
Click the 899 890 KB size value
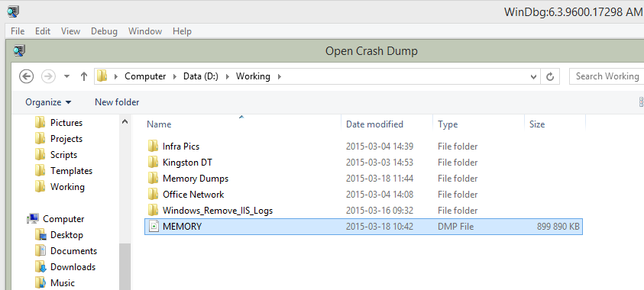coord(558,227)
